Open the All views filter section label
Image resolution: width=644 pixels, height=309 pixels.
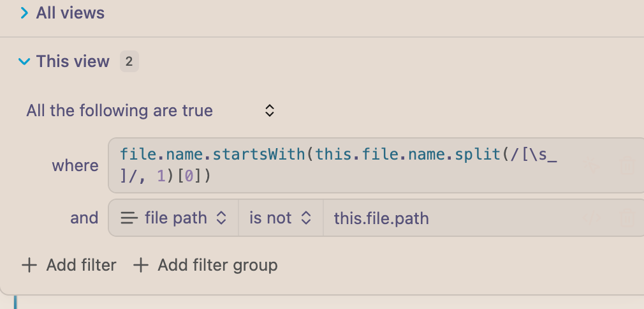point(70,13)
